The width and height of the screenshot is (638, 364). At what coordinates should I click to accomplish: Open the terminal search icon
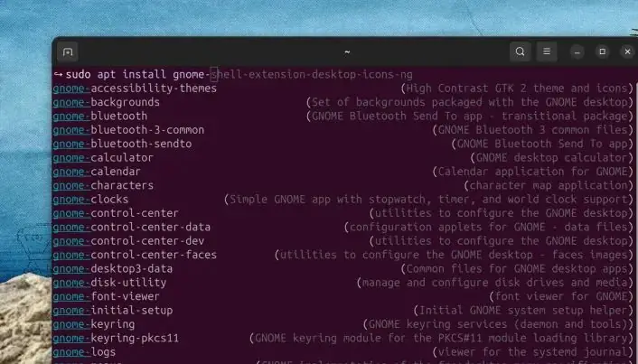tap(520, 51)
